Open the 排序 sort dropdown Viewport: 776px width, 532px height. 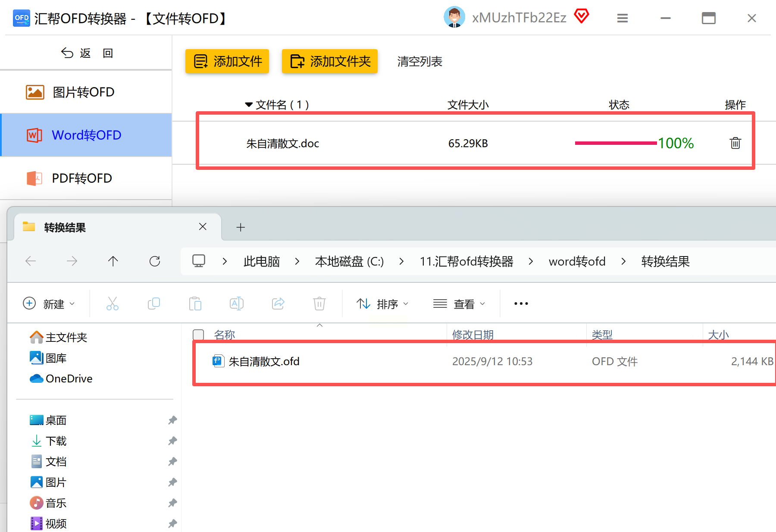tap(382, 304)
